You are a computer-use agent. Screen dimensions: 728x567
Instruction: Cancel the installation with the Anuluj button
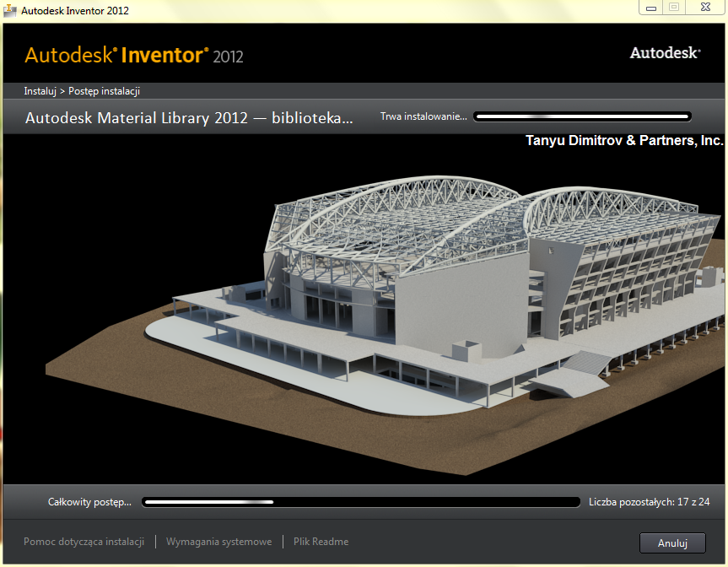[672, 543]
